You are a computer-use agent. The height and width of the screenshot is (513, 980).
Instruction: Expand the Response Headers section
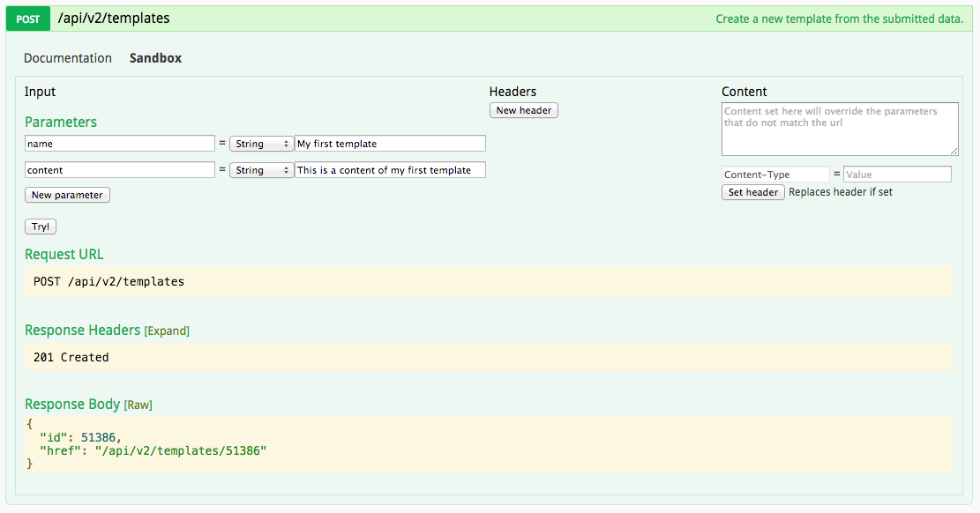pos(167,331)
